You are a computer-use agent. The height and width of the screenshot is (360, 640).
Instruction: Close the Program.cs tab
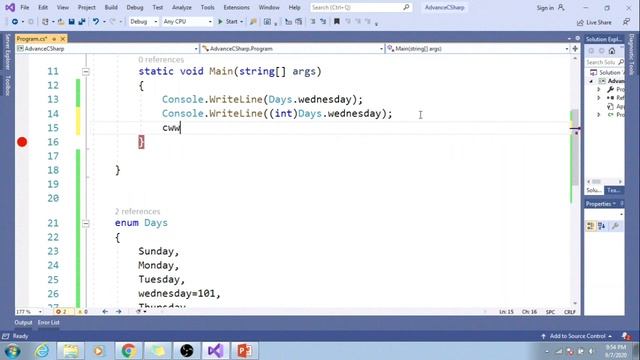[x=63, y=39]
